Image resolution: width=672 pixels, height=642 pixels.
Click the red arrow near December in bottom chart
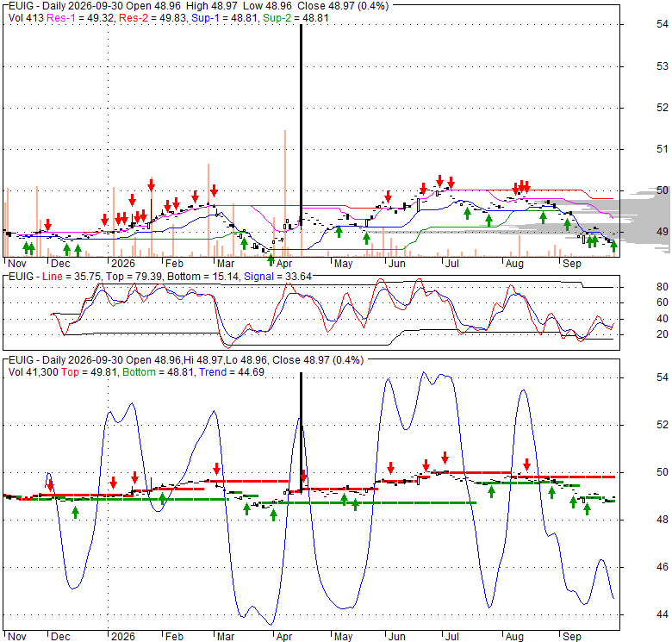[51, 485]
